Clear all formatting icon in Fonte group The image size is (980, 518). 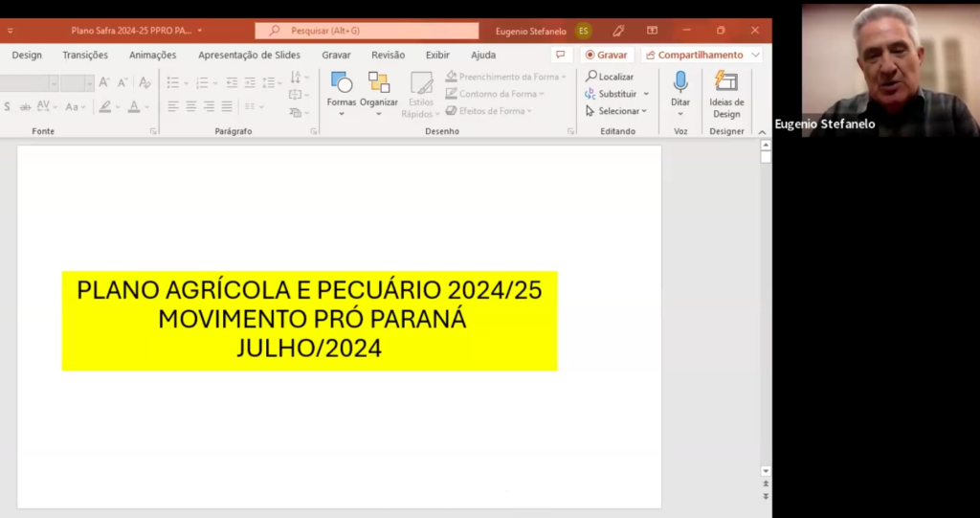coord(145,82)
